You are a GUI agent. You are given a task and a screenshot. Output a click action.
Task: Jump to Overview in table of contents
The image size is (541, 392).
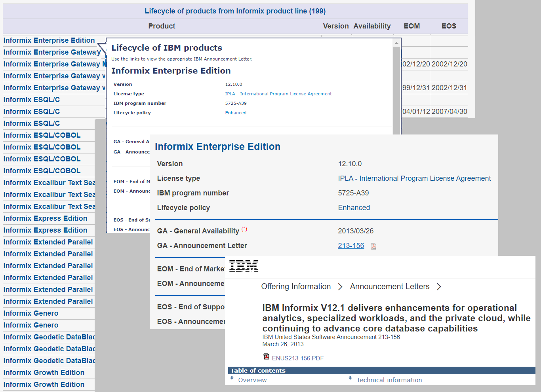[252, 380]
